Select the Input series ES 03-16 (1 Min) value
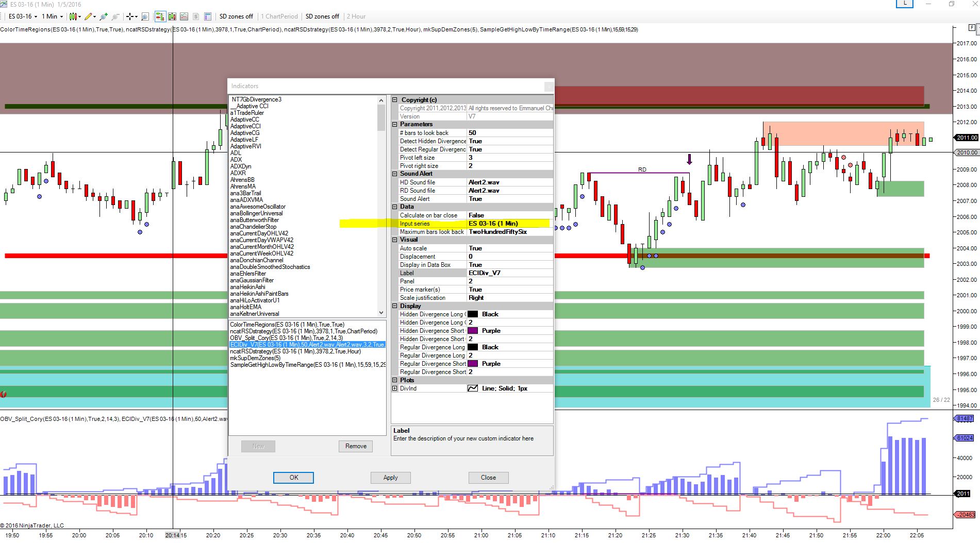Screen dimensions: 980x543 [x=510, y=224]
